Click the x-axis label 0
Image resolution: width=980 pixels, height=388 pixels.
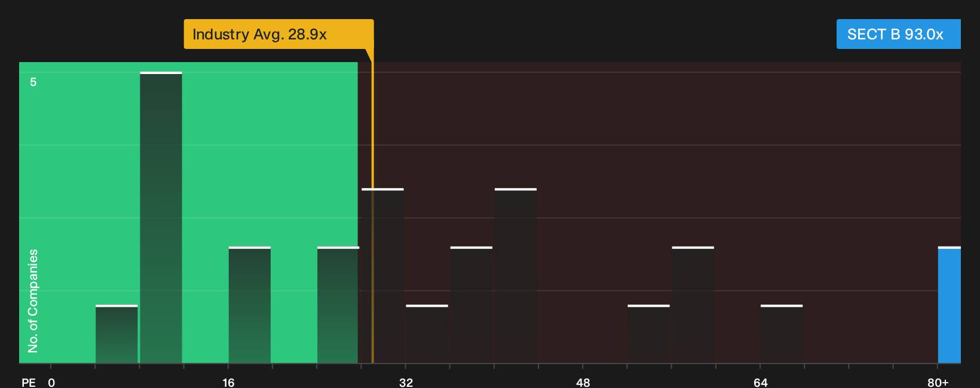51,383
